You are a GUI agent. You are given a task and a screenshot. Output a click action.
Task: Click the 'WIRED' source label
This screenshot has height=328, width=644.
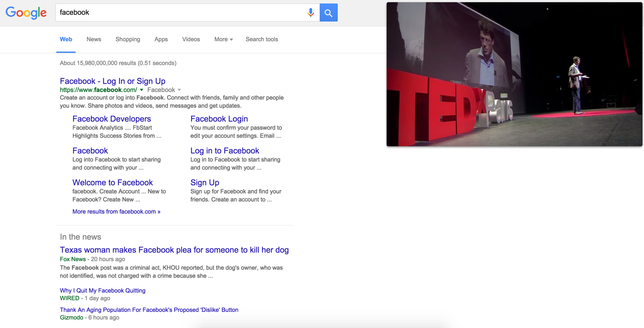(70, 298)
